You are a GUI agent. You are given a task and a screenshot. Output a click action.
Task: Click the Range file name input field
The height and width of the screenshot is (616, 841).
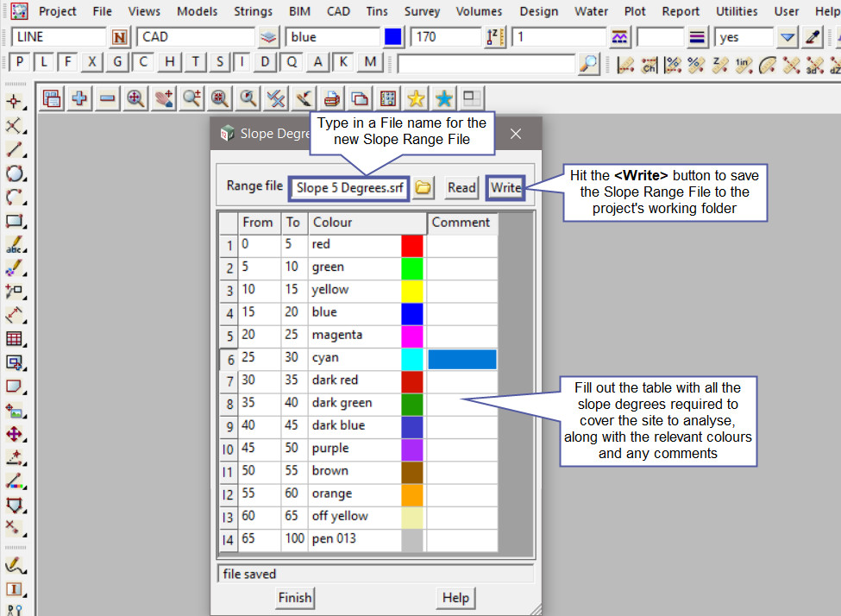tap(350, 187)
